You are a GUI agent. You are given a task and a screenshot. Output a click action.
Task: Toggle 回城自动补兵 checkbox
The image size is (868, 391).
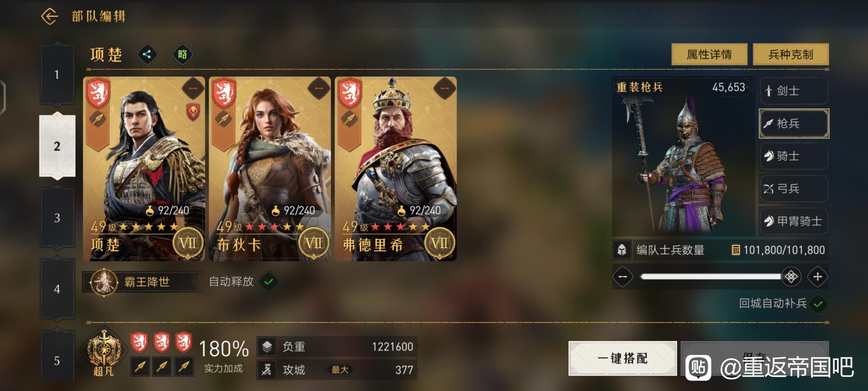click(x=818, y=304)
